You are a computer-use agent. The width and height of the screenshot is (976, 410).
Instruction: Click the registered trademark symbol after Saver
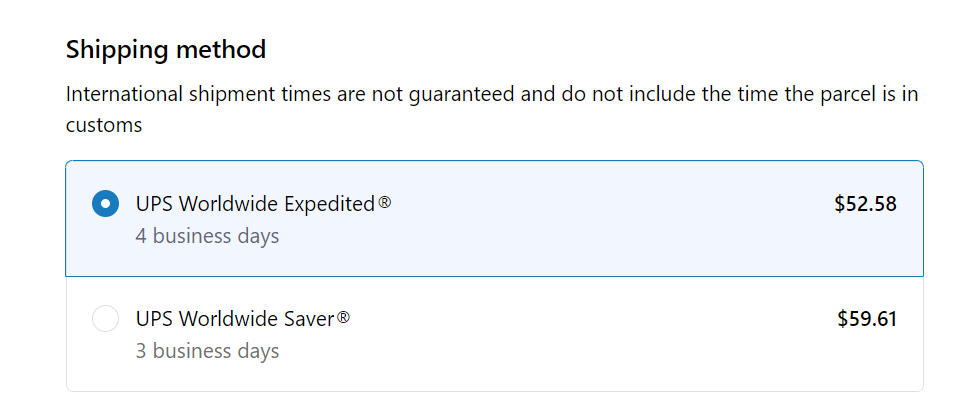(x=343, y=318)
